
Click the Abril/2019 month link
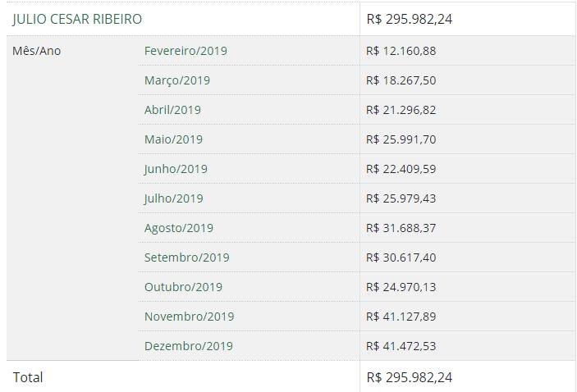[x=172, y=110]
